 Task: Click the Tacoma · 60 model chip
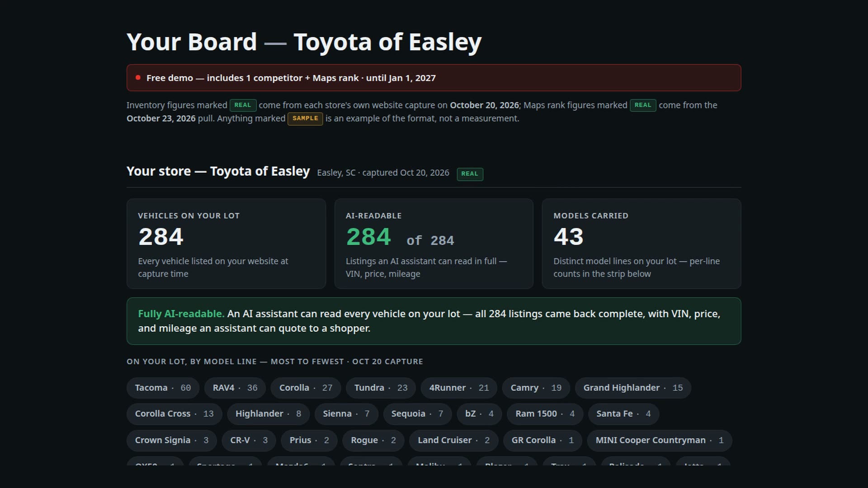[163, 388]
